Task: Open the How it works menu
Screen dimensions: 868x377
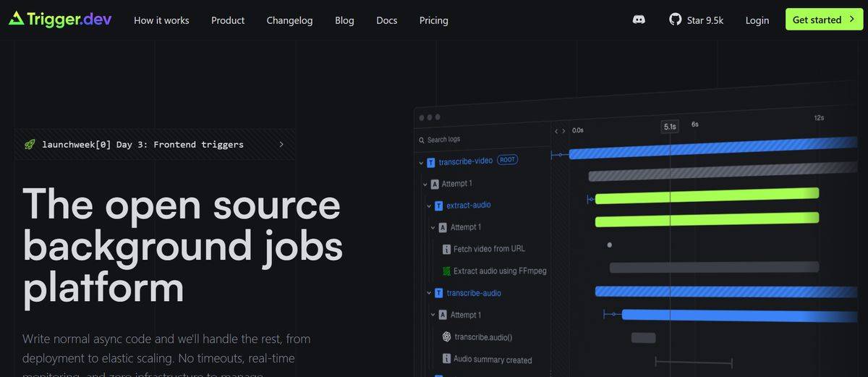Action: point(161,20)
